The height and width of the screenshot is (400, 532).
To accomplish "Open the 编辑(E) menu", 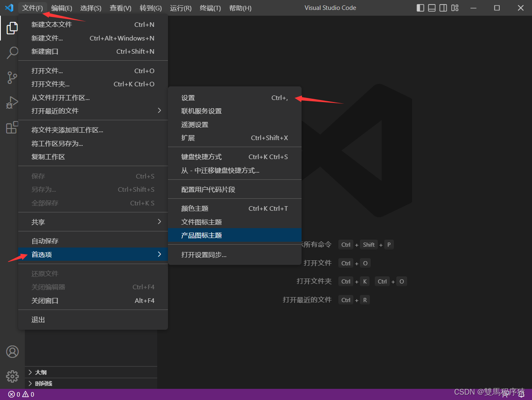I will point(62,8).
